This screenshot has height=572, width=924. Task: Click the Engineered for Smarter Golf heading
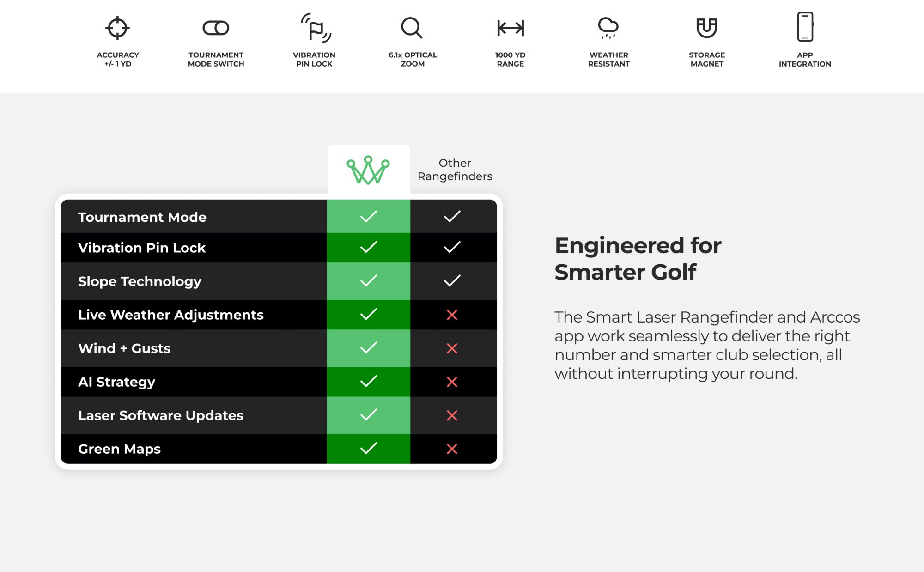point(638,259)
